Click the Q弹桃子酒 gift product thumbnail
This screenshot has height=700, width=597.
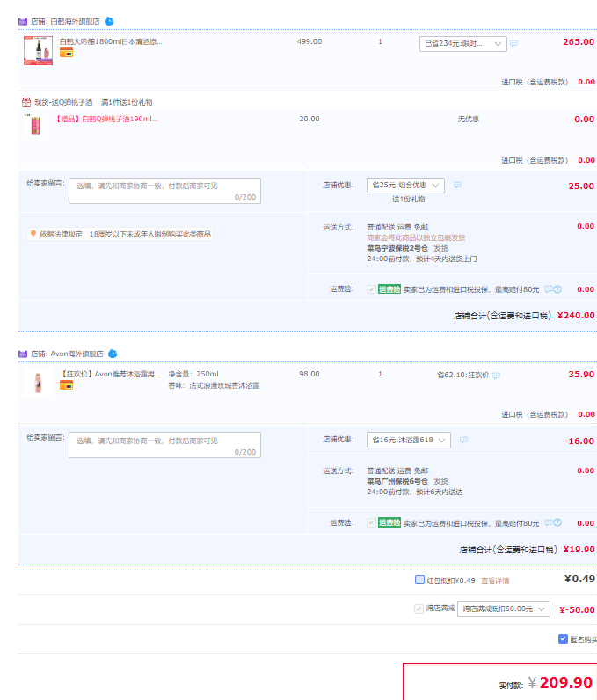point(35,125)
